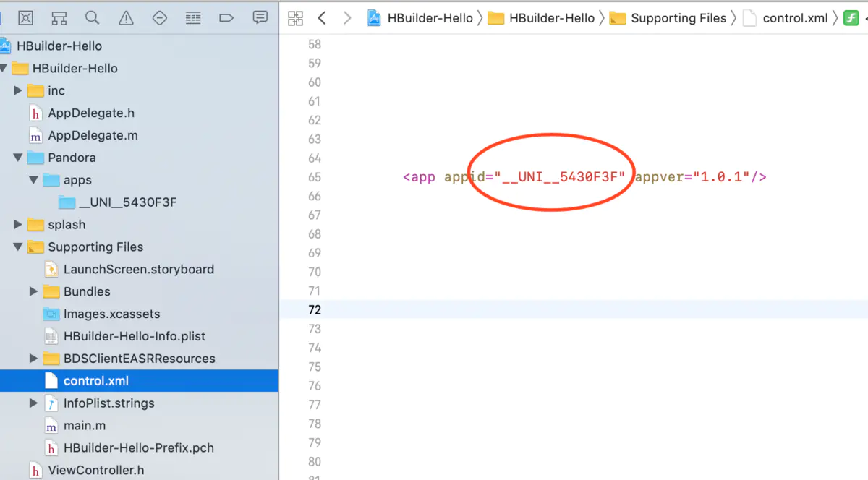Select Supporting Files in jump bar

668,18
